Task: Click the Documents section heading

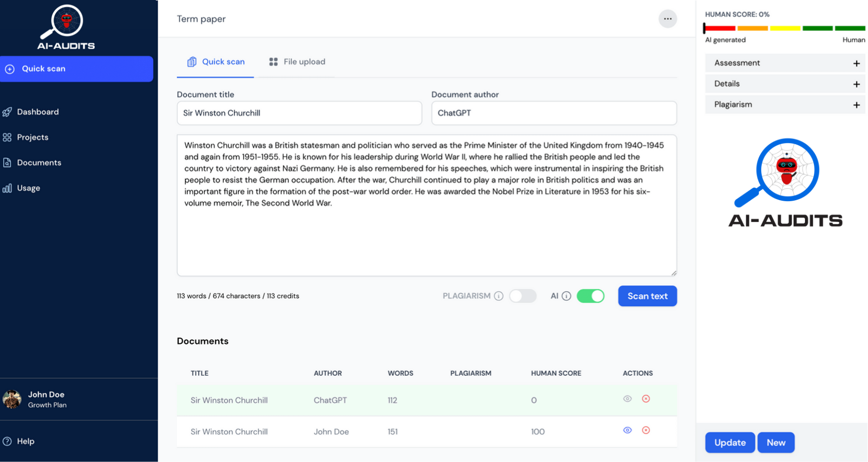Action: (202, 341)
